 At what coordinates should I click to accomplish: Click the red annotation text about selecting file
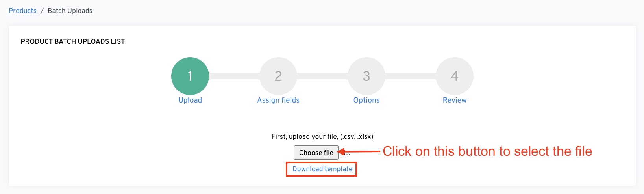pos(487,151)
